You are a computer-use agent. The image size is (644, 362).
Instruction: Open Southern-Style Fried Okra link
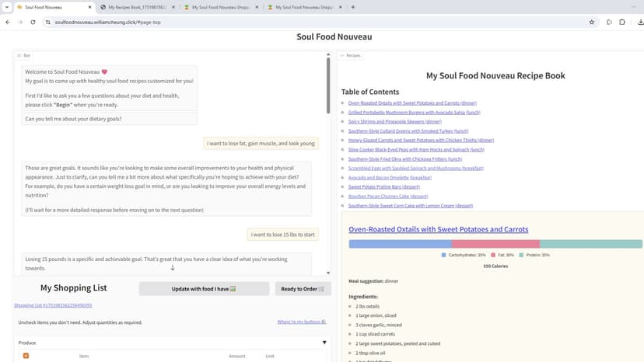pos(405,159)
